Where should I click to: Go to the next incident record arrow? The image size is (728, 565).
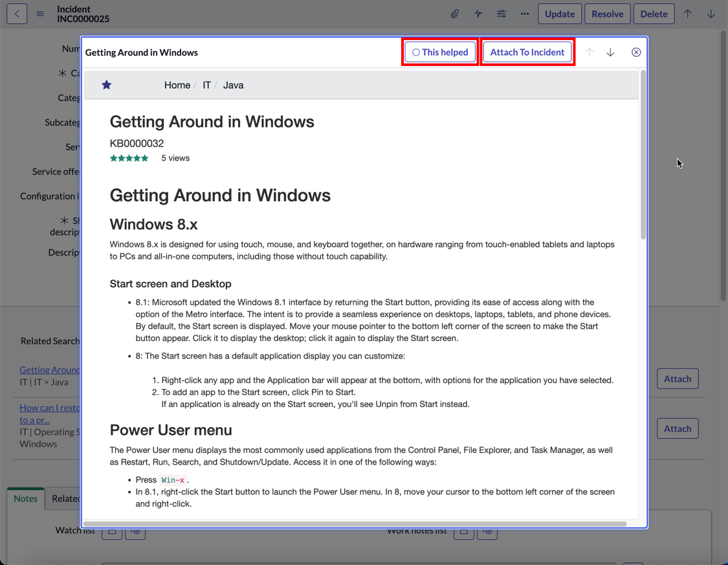pyautogui.click(x=711, y=14)
